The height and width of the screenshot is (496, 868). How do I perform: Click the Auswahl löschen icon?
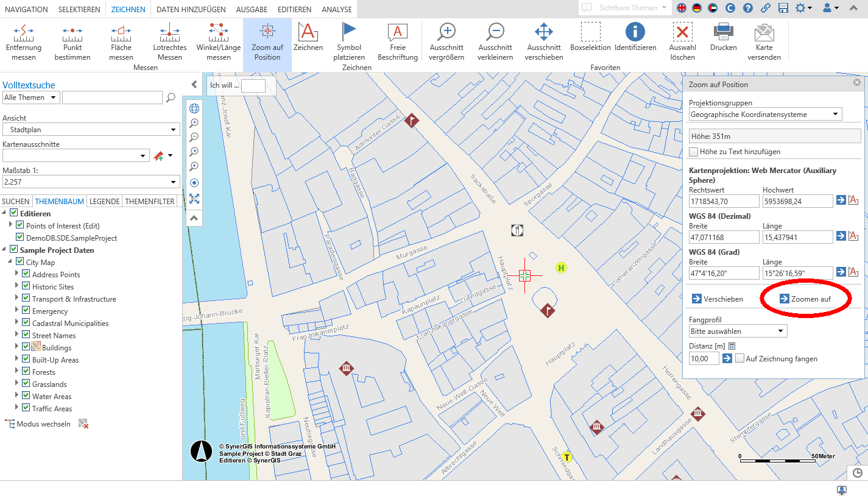tap(682, 41)
